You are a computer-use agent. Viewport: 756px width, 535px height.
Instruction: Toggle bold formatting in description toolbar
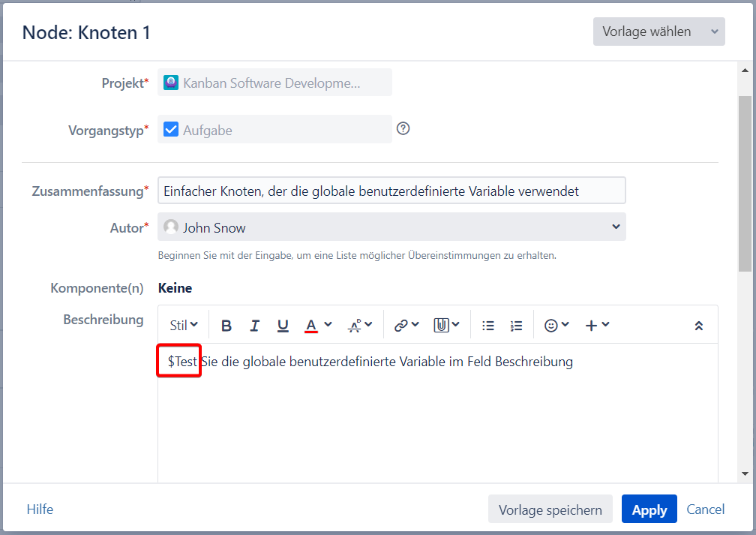226,326
